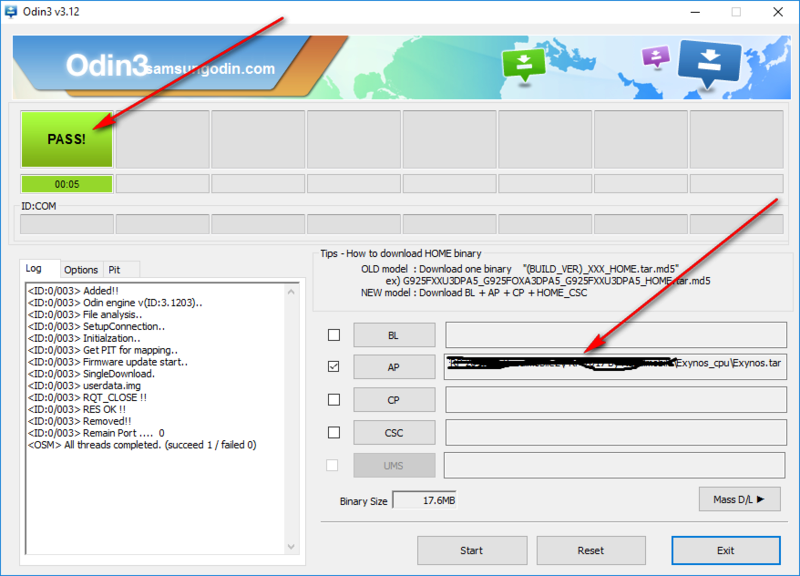Start the firmware flash

[x=472, y=550]
